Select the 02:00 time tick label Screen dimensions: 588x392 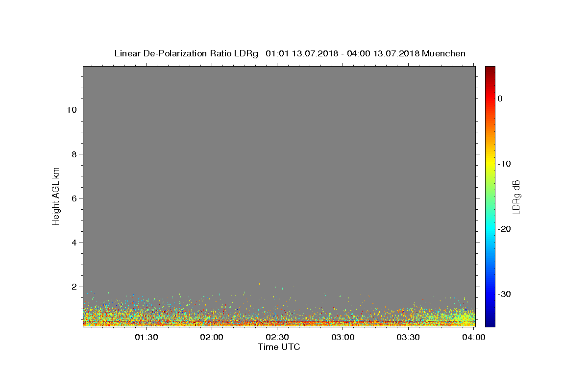tap(212, 338)
